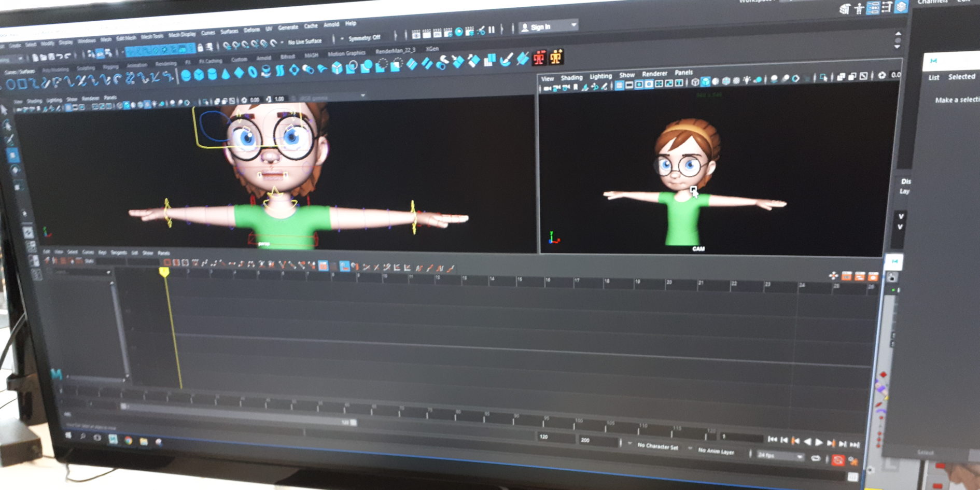
Task: Open Maya from the Windows taskbar
Action: 113,439
